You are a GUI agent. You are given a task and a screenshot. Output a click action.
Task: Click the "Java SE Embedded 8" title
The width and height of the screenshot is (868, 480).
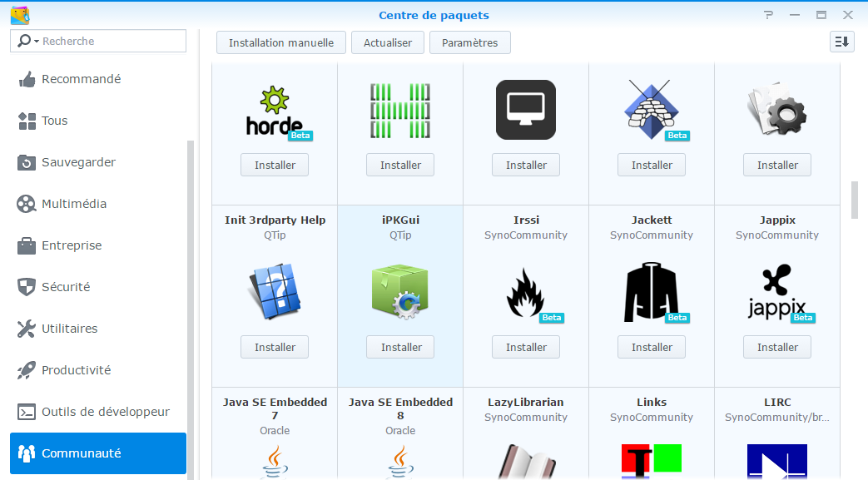pos(400,408)
